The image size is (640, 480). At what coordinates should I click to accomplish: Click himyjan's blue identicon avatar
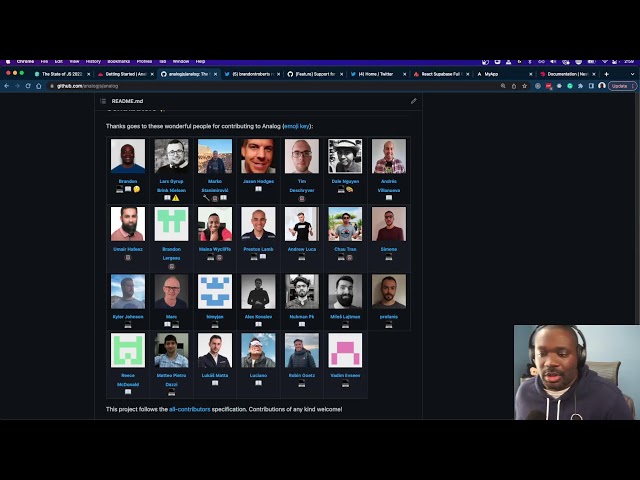pyautogui.click(x=215, y=291)
